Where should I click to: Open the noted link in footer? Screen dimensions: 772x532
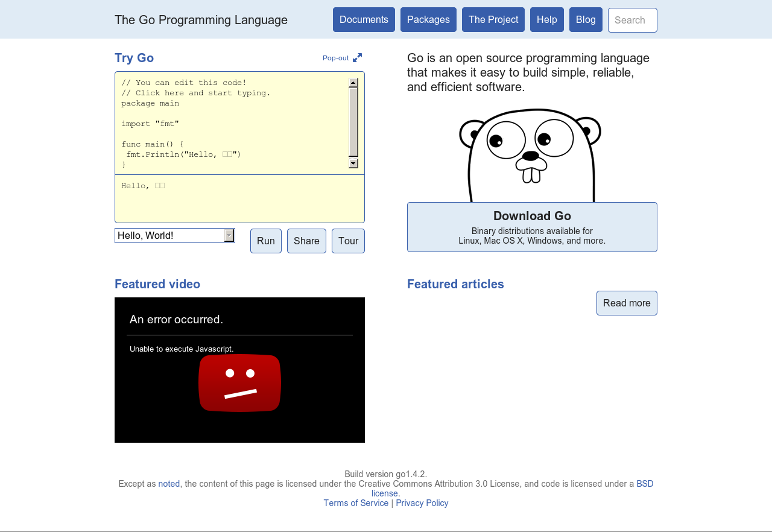coord(169,484)
